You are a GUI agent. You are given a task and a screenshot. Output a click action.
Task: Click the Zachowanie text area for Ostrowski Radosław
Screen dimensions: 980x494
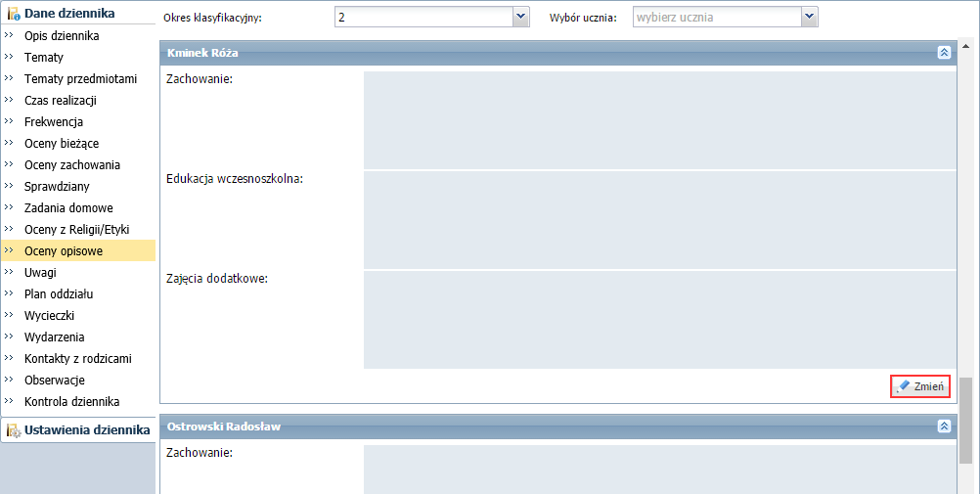click(x=659, y=469)
